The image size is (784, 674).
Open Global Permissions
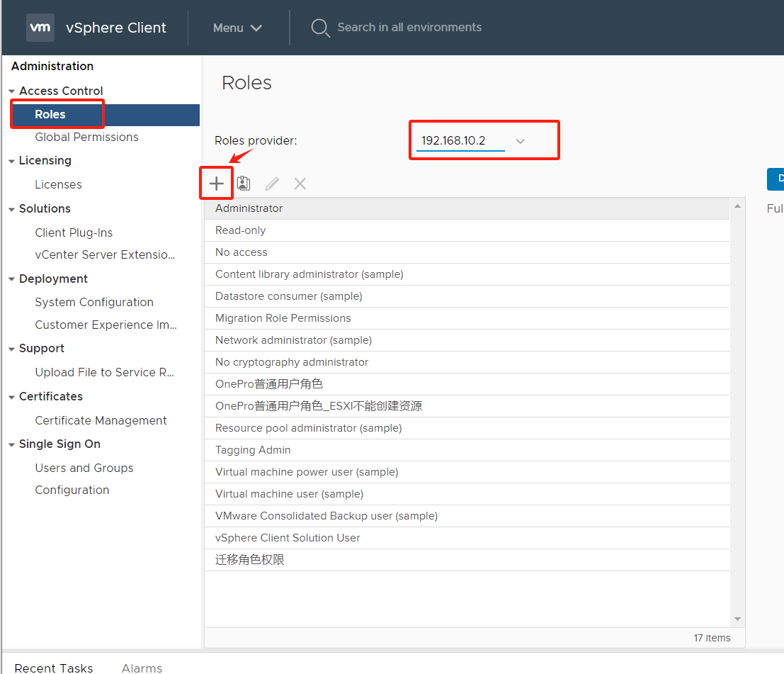(x=86, y=137)
